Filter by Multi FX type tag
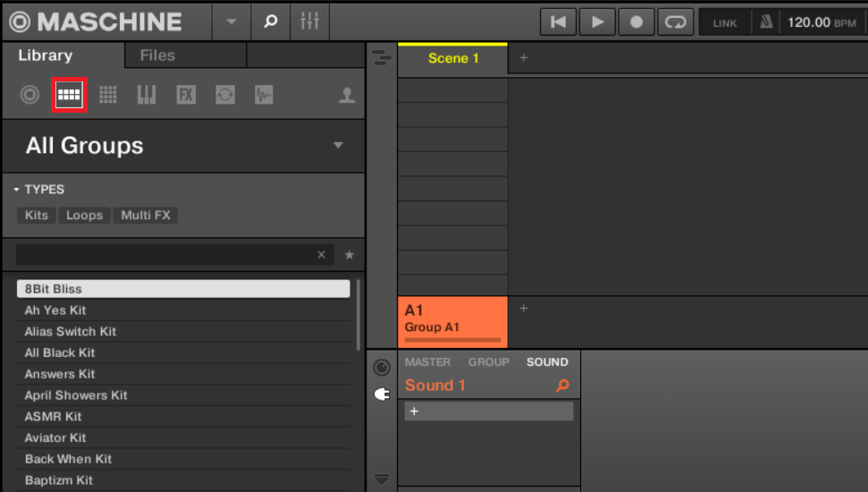This screenshot has width=868, height=492. [146, 215]
